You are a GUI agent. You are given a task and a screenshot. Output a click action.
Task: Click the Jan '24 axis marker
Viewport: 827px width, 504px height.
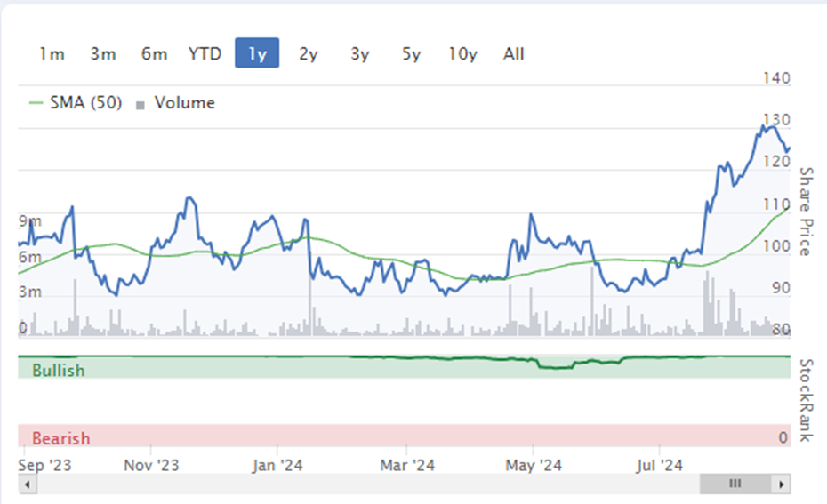(x=277, y=465)
